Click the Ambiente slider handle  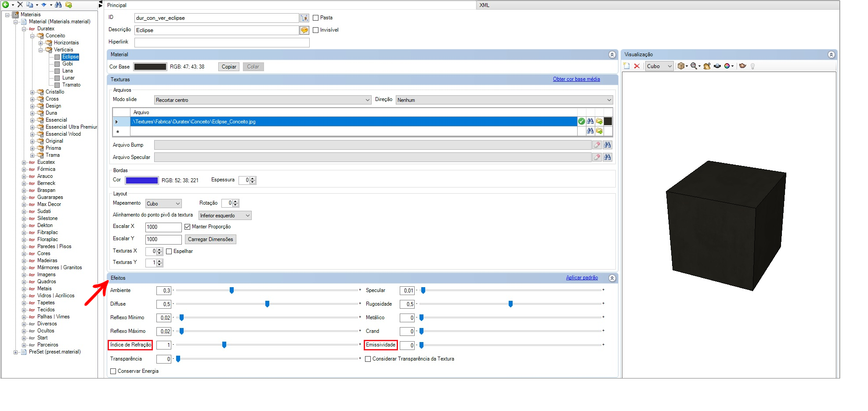coord(231,291)
